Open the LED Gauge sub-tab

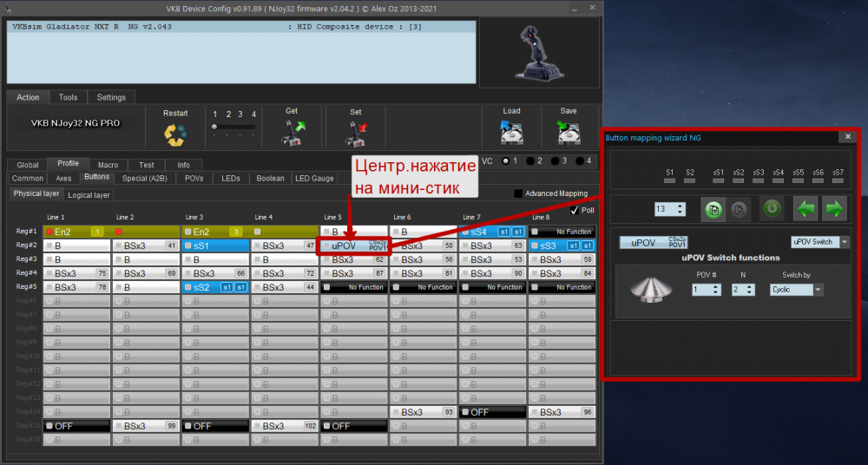(x=314, y=178)
